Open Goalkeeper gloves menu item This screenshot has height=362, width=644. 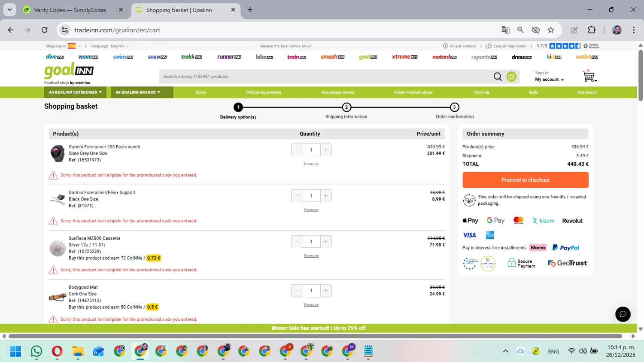(x=337, y=92)
